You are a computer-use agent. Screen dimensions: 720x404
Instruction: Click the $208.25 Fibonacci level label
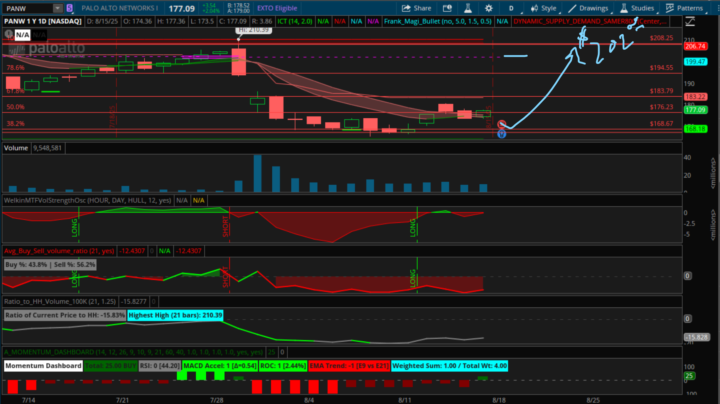661,38
